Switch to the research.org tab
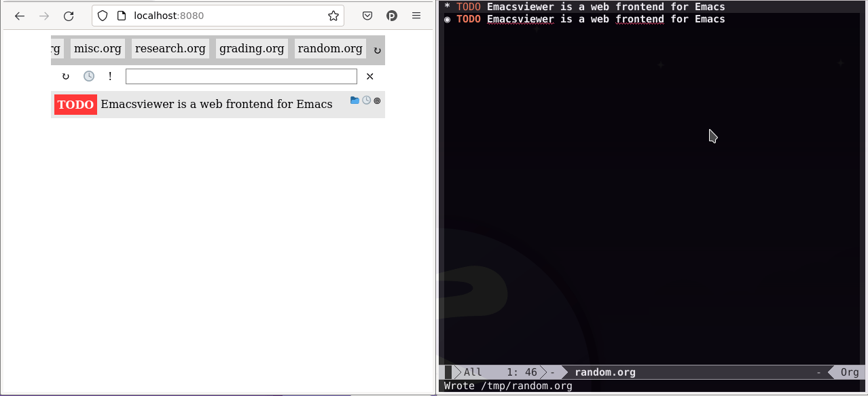This screenshot has width=868, height=396. tap(170, 48)
